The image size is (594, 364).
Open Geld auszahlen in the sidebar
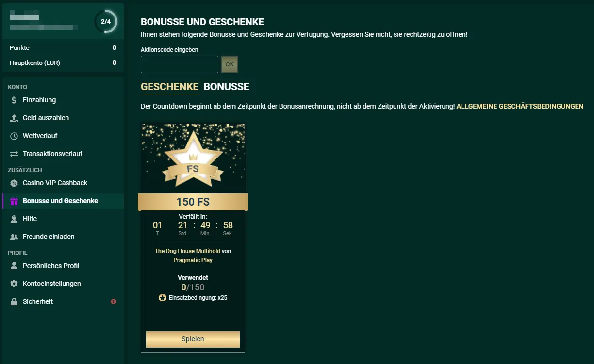tap(63, 118)
